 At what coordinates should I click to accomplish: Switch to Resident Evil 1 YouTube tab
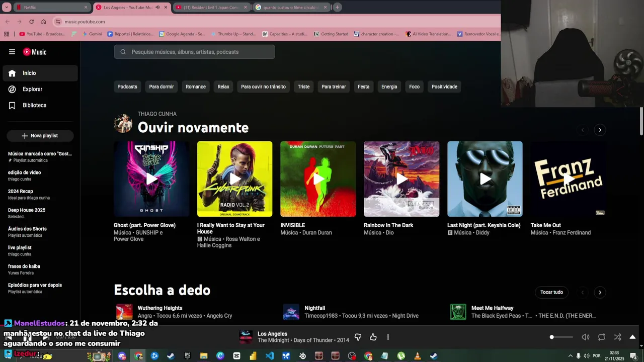click(x=211, y=8)
